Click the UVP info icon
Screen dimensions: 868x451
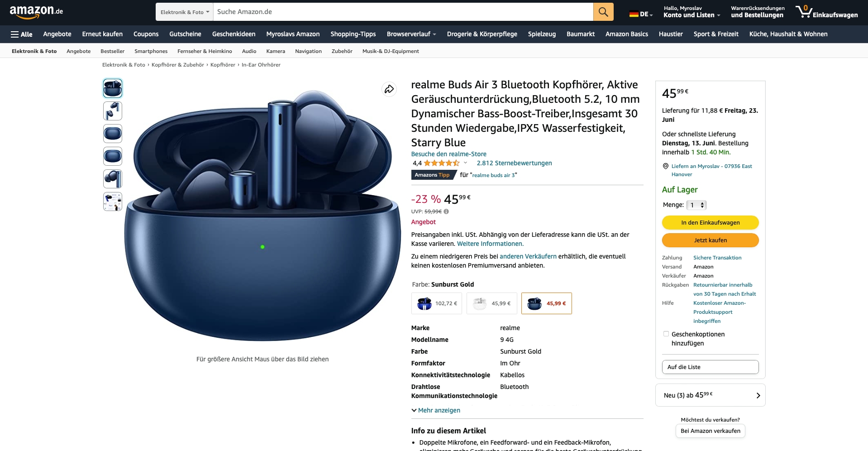446,211
